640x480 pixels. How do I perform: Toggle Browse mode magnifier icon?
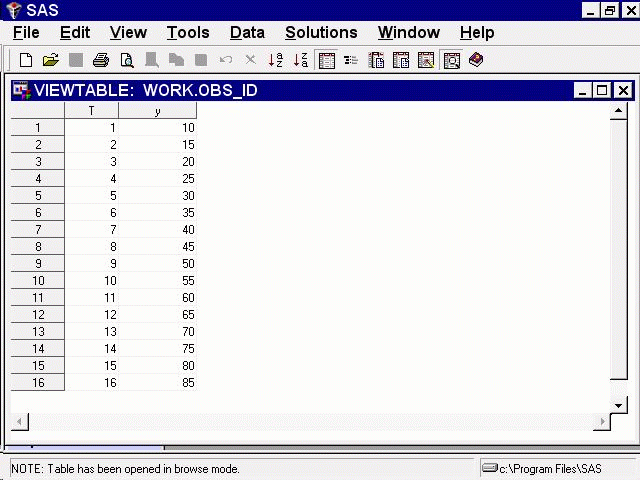[451, 60]
